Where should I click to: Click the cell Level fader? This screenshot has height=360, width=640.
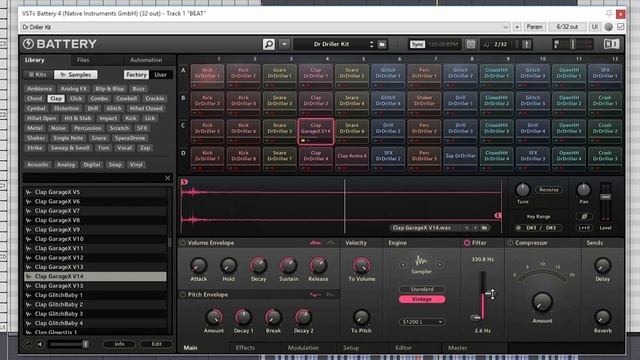point(606,197)
